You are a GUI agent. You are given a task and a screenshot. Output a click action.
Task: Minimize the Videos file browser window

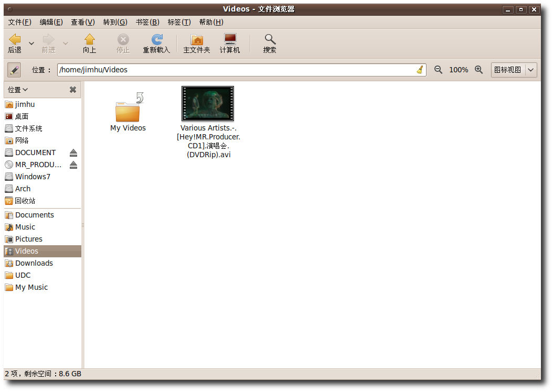click(x=508, y=9)
